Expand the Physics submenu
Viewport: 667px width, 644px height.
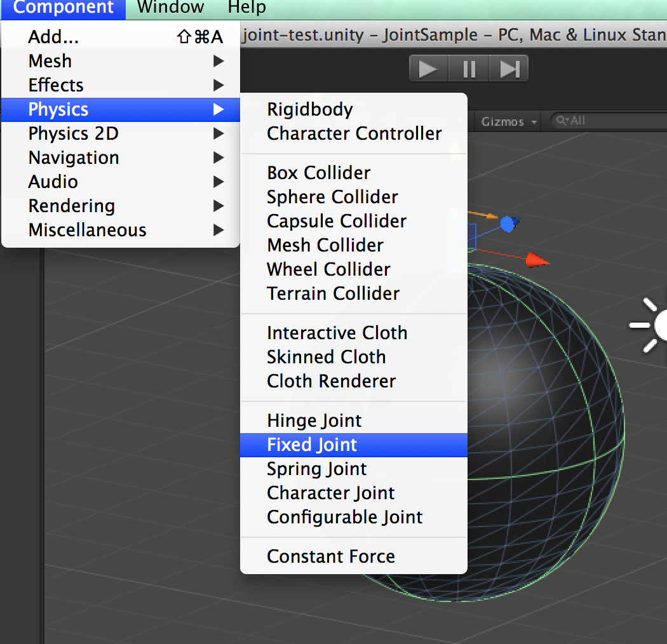(121, 110)
